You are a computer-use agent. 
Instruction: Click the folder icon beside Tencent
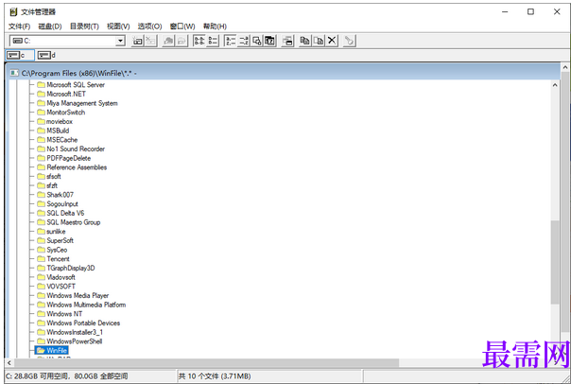pyautogui.click(x=42, y=258)
